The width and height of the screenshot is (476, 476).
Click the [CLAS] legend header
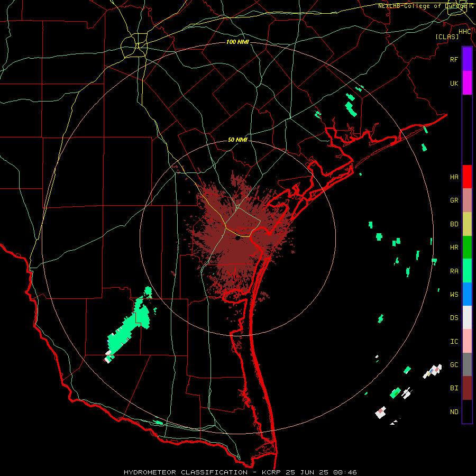click(x=447, y=36)
